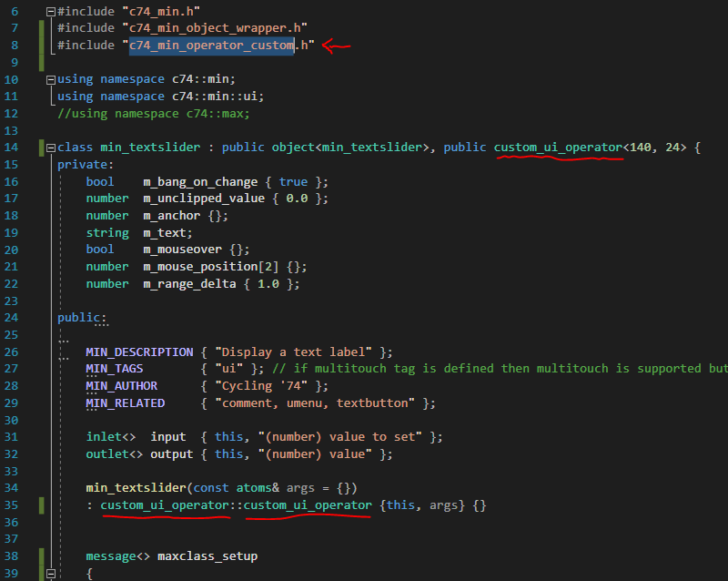Collapse the min_textslider class at line 14
The image size is (728, 581).
coord(51,148)
